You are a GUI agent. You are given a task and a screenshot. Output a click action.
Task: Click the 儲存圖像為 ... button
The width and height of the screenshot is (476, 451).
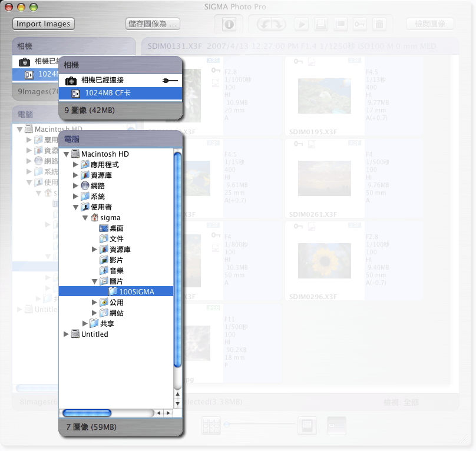[x=153, y=24]
